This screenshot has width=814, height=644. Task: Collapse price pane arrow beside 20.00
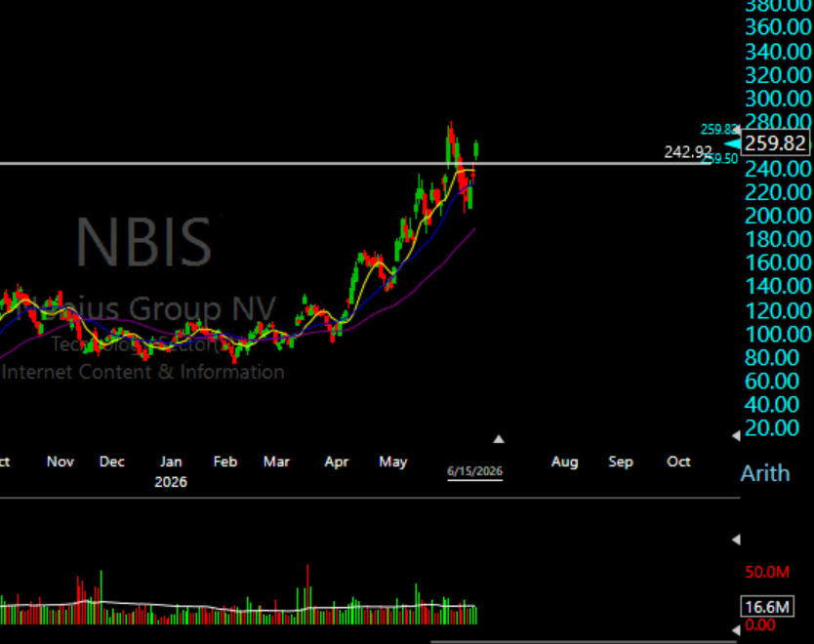click(x=736, y=436)
